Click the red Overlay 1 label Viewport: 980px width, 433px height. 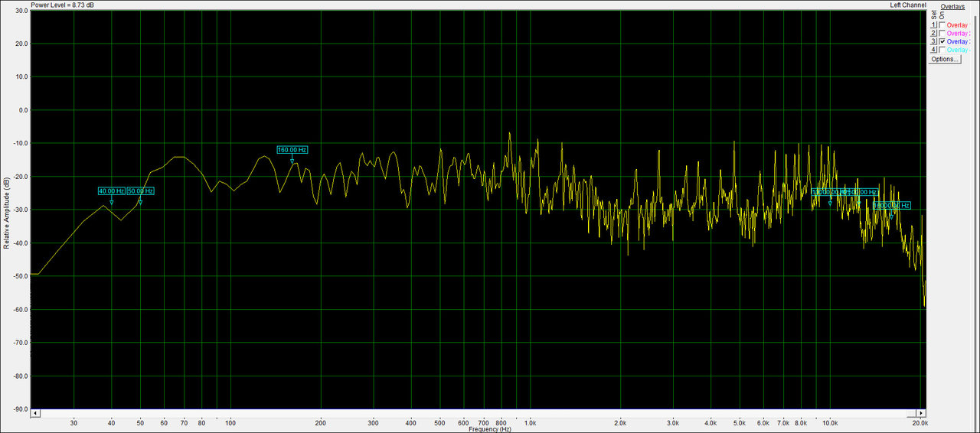coord(958,25)
